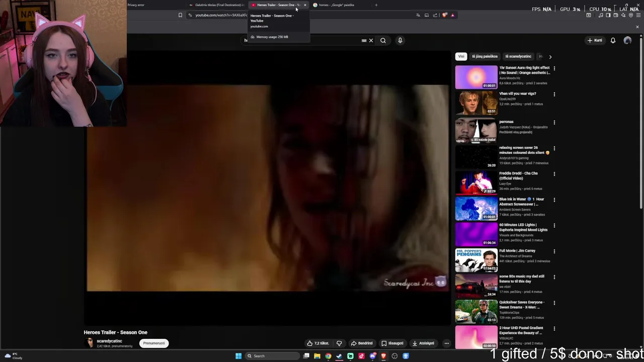644x362 pixels.
Task: Open options menu for perronas mix
Action: [x=554, y=122]
